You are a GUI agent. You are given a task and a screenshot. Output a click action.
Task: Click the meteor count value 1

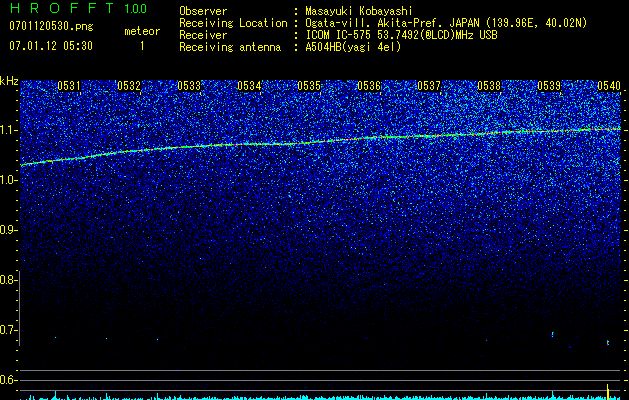142,46
